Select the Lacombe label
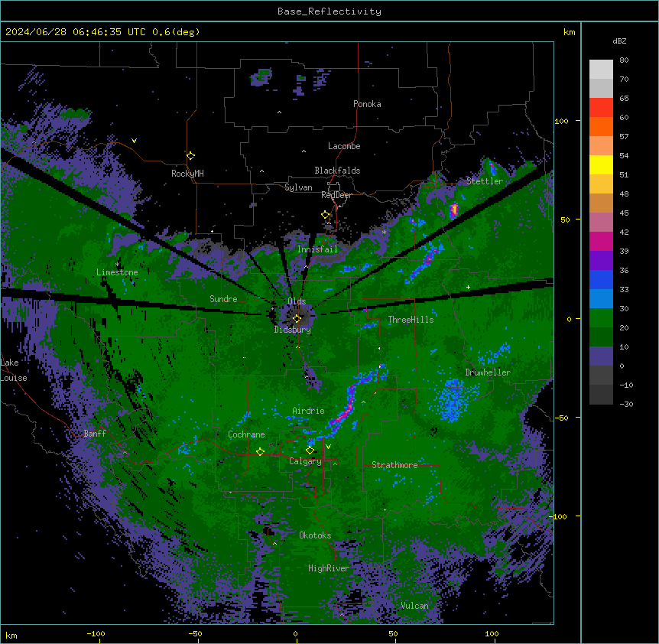Viewport: 659px width, 644px height. (x=344, y=146)
